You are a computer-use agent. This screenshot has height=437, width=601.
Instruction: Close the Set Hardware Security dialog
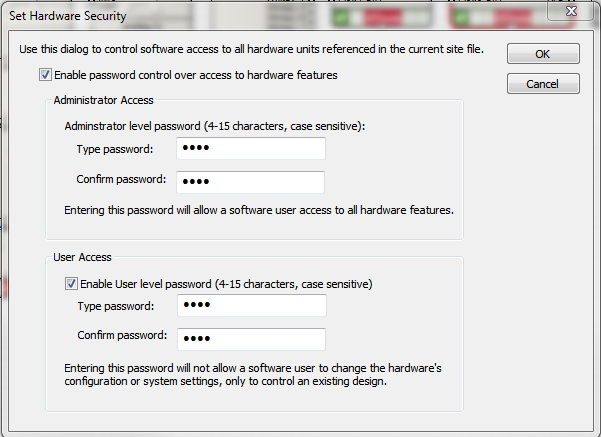pos(571,11)
